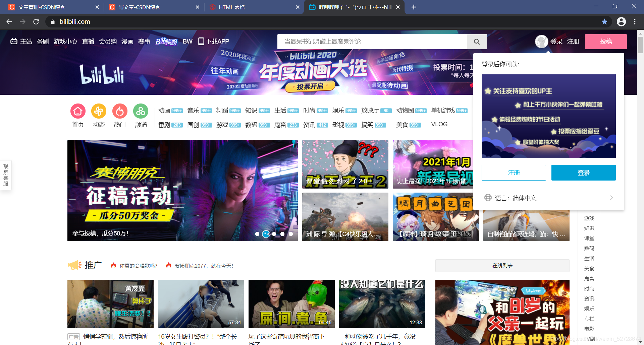Image resolution: width=644 pixels, height=345 pixels.
Task: Select the first carousel dot indicator
Action: click(257, 234)
